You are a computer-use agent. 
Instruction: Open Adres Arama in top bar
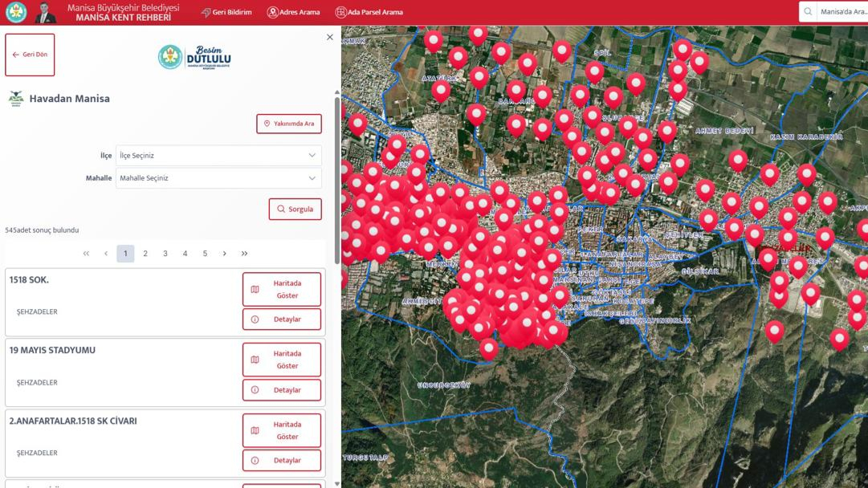[293, 12]
